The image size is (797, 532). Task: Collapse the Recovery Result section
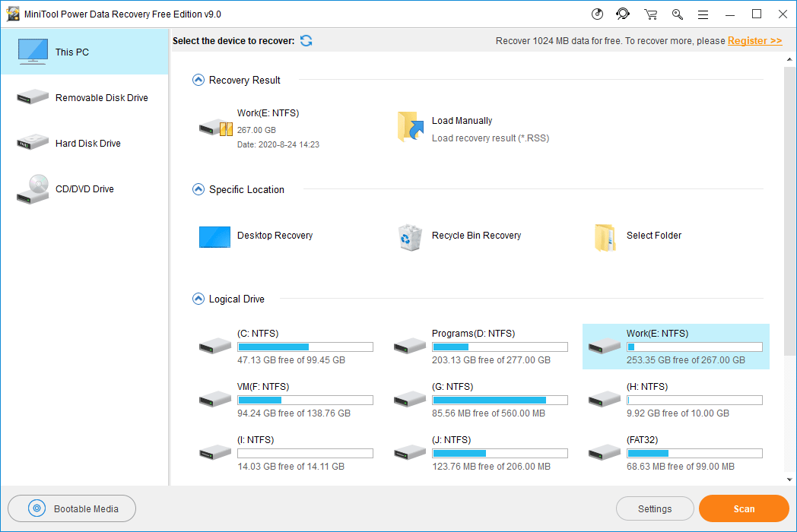(198, 80)
